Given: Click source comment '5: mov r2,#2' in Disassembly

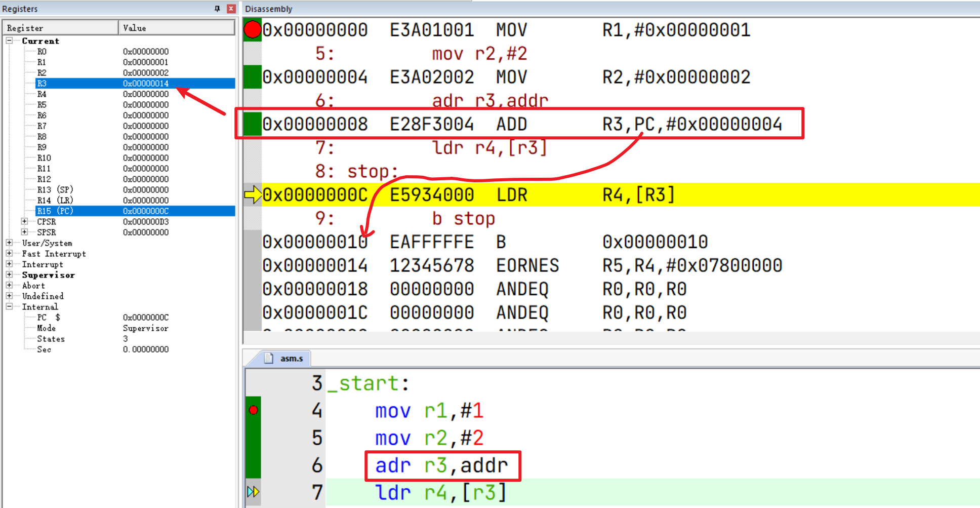Looking at the screenshot, I should tap(421, 54).
